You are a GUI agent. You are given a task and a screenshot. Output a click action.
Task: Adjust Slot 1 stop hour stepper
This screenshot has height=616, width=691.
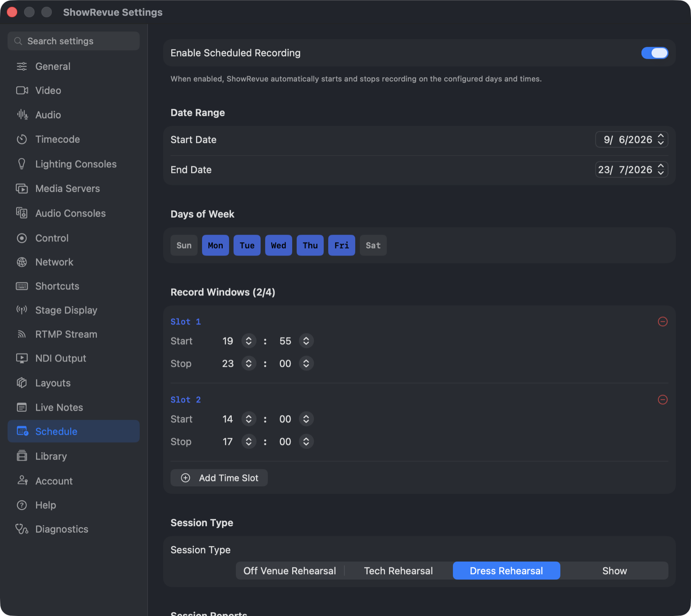249,363
